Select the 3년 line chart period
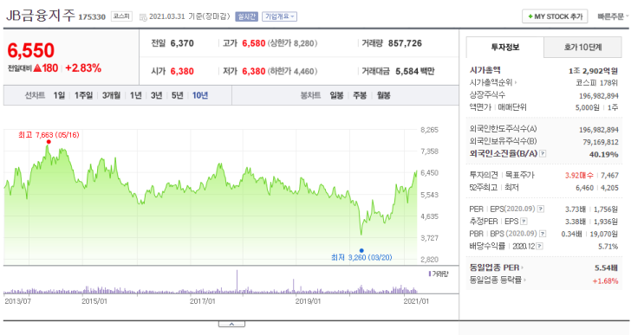The width and height of the screenshot is (644, 335). tap(157, 95)
